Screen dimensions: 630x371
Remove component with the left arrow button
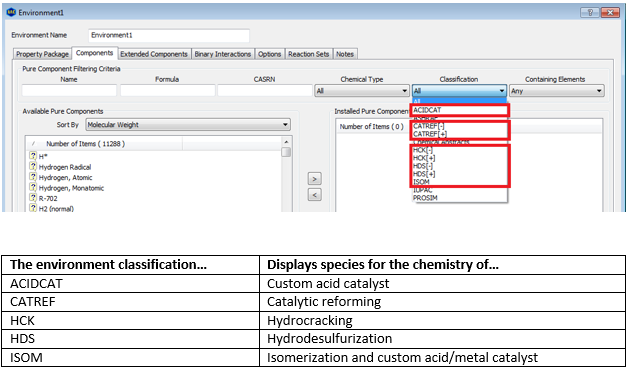pos(315,195)
